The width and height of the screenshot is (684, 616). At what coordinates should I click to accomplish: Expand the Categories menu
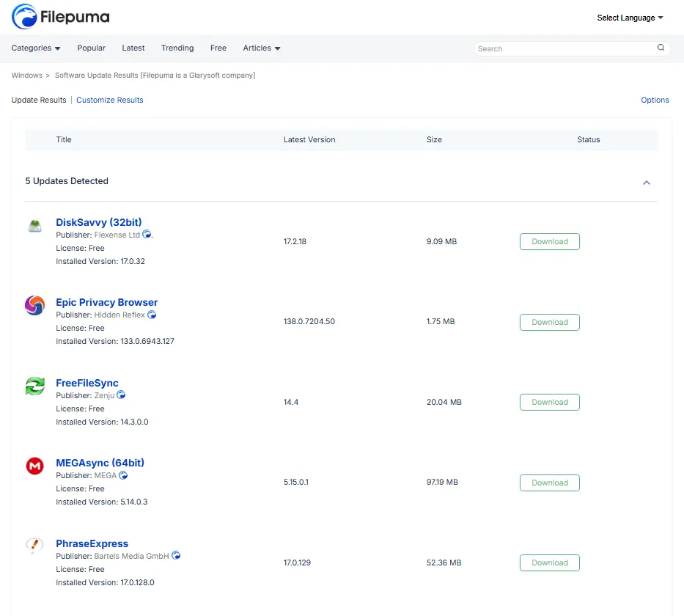tap(36, 48)
